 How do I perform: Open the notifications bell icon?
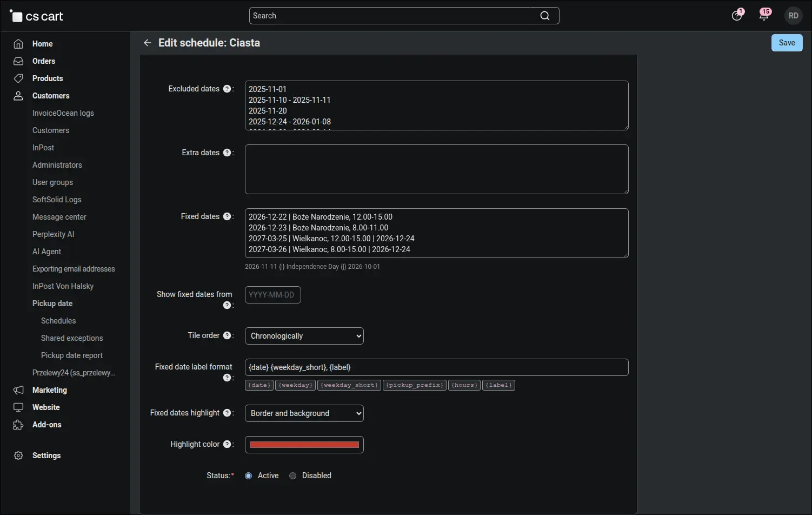[x=764, y=16]
